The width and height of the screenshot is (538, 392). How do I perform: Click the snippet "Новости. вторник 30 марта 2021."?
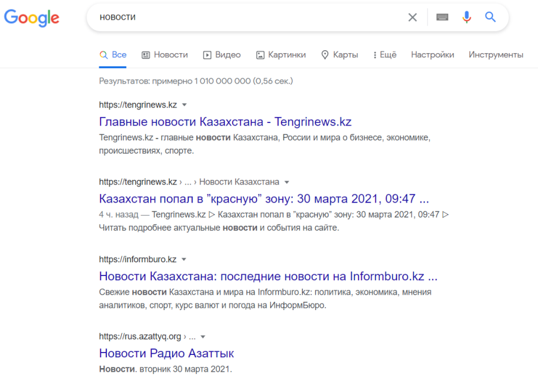166,369
